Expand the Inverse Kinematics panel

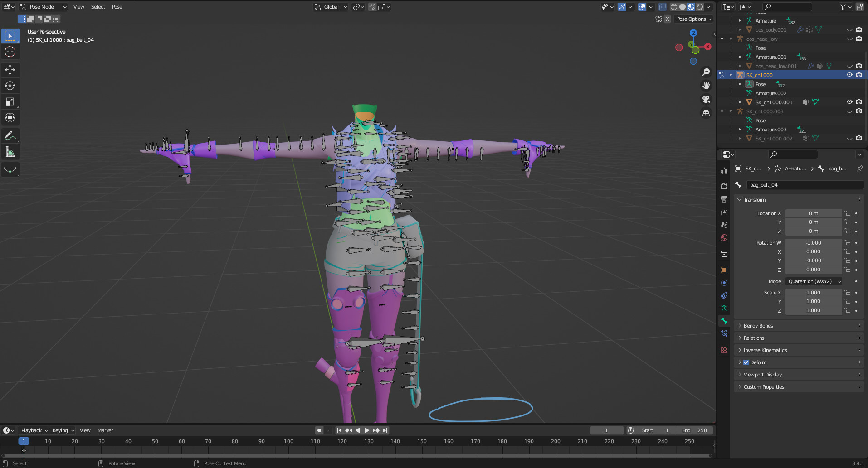pyautogui.click(x=765, y=350)
